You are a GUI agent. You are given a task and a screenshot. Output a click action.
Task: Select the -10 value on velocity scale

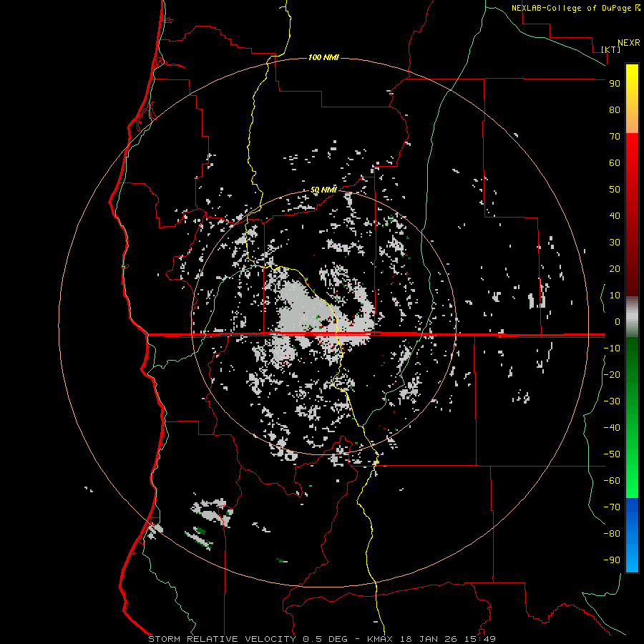click(x=612, y=348)
